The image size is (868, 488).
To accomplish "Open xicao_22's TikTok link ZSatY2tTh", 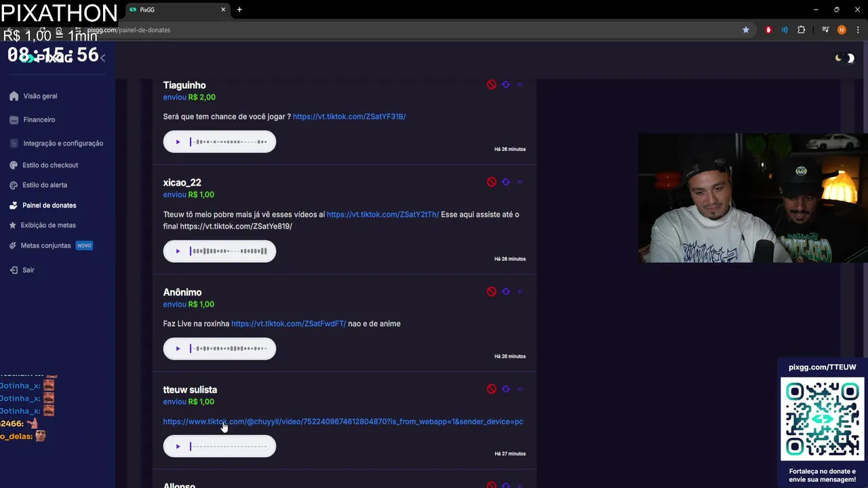I will tap(383, 214).
